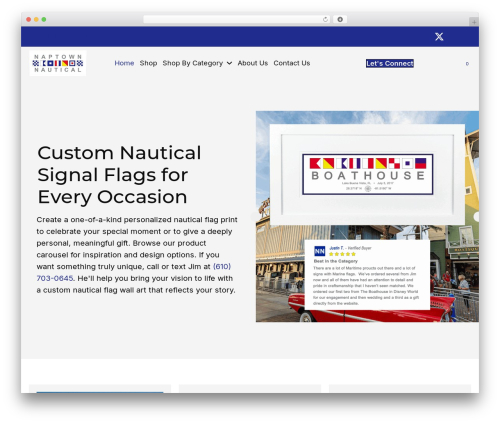Viewport: 500px width, 423px height.
Task: Click the five-star rating in review
Action: pos(342,254)
